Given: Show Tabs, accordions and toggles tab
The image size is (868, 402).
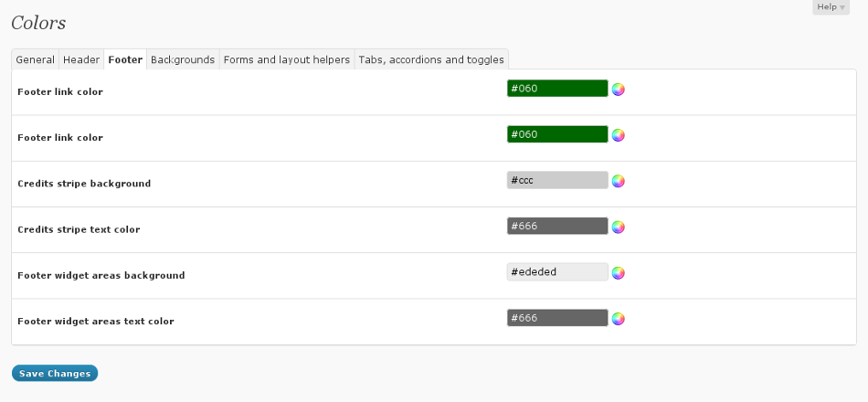Looking at the screenshot, I should coord(431,59).
